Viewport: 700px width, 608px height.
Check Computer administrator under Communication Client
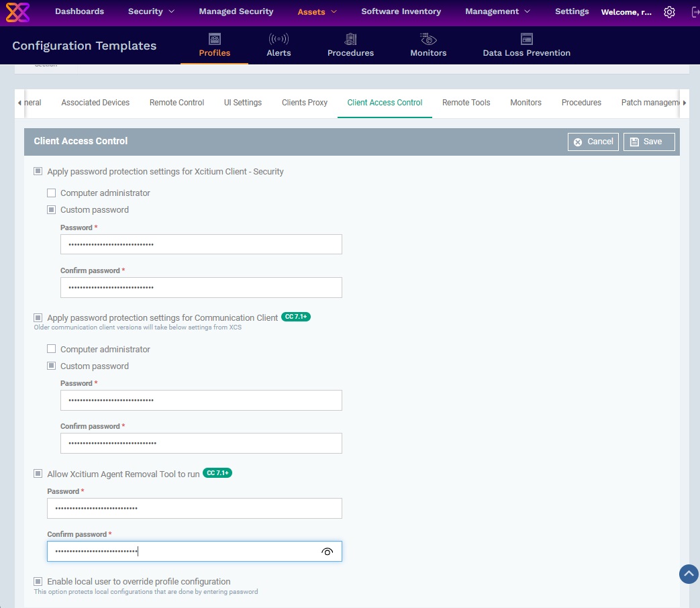tap(51, 349)
